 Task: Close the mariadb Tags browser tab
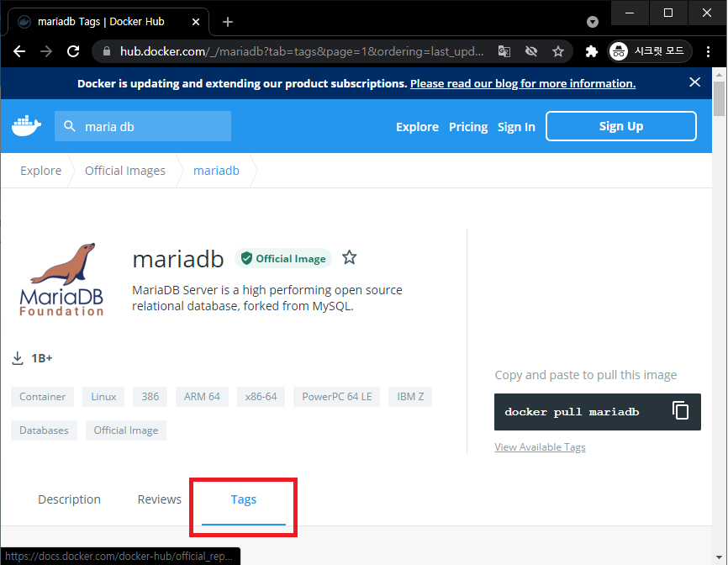pos(196,22)
